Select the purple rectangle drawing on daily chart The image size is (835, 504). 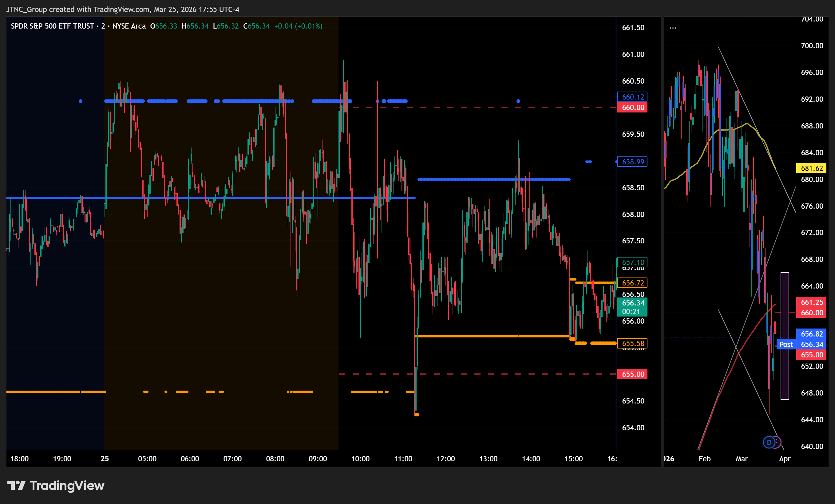coord(785,372)
